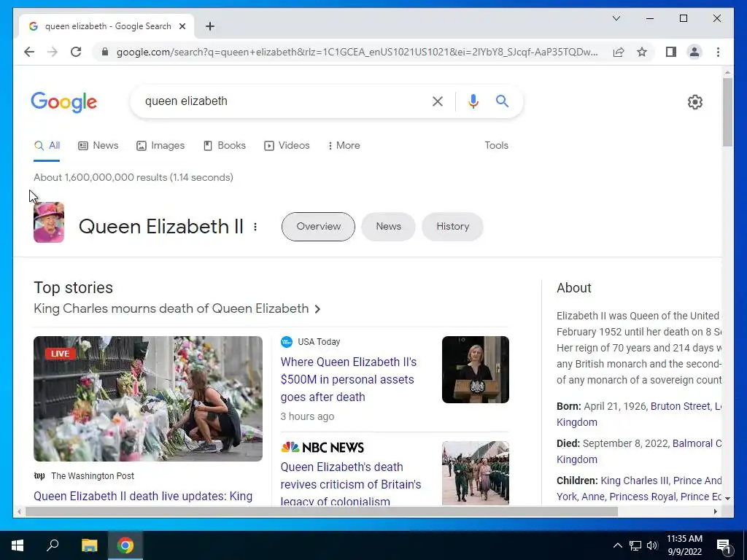
Task: Click the About heading in knowledge panel
Action: 573,287
